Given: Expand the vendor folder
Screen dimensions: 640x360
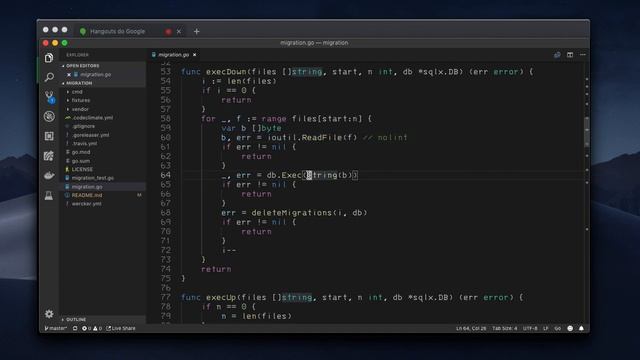Looking at the screenshot, I should 80,109.
